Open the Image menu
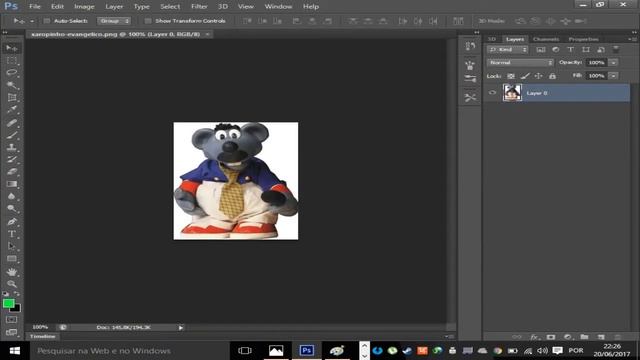Image resolution: width=640 pixels, height=360 pixels. [84, 7]
